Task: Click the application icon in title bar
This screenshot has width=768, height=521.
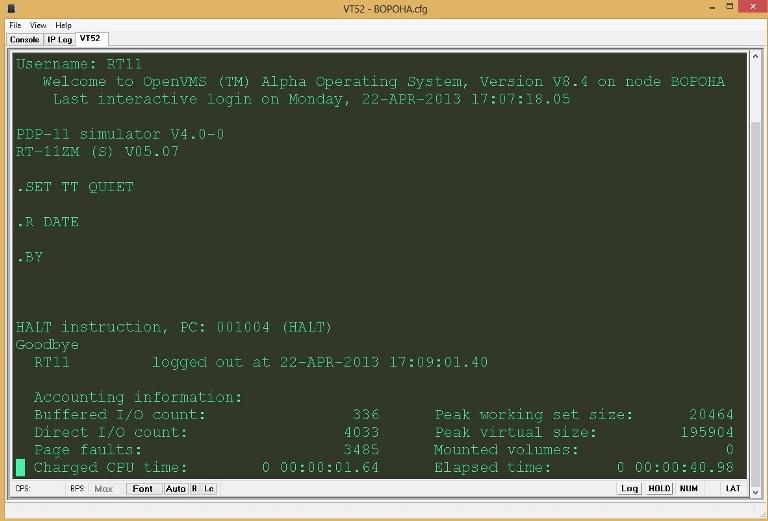Action: tap(11, 9)
